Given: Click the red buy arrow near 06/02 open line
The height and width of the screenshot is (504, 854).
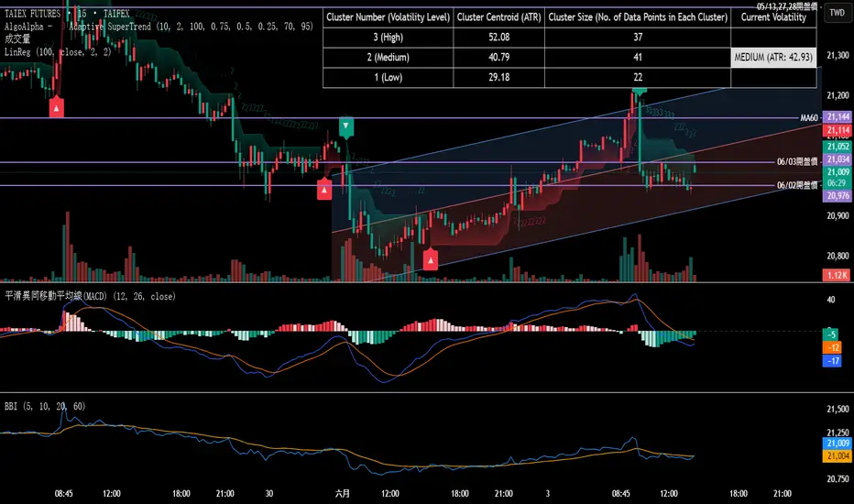Looking at the screenshot, I should 324,189.
